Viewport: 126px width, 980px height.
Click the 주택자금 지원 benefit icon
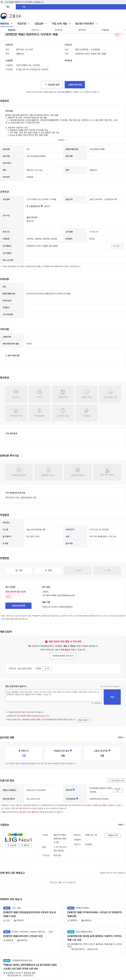[16, 411]
